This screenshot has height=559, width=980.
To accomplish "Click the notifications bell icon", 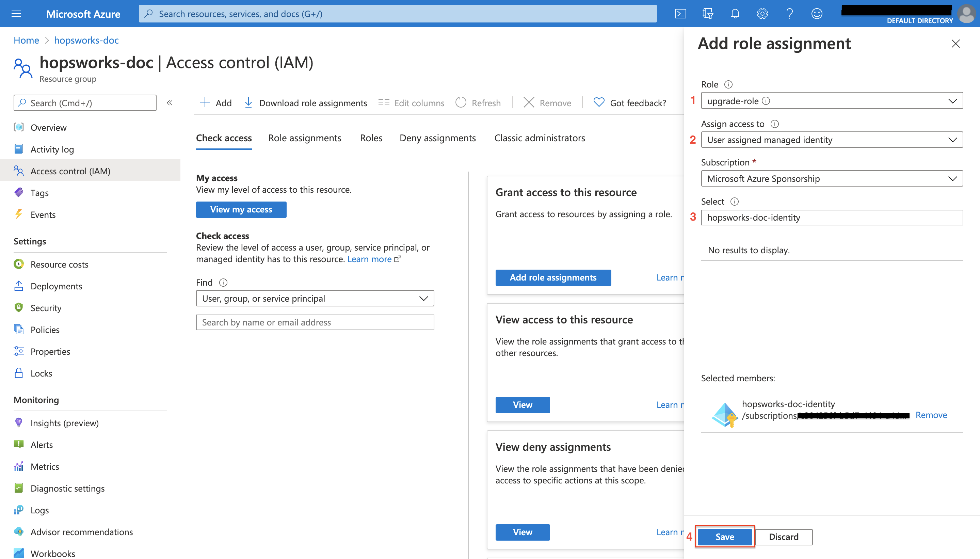I will coord(735,14).
